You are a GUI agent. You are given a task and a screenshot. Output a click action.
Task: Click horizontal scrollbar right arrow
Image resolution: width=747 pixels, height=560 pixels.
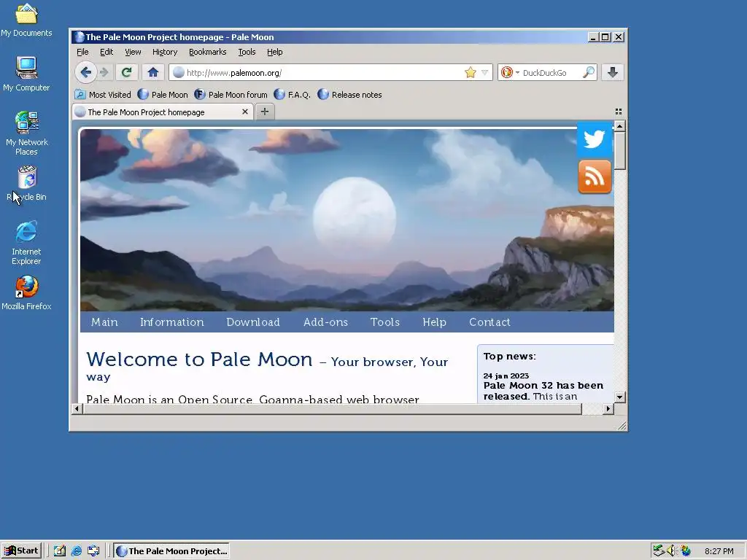pyautogui.click(x=608, y=408)
